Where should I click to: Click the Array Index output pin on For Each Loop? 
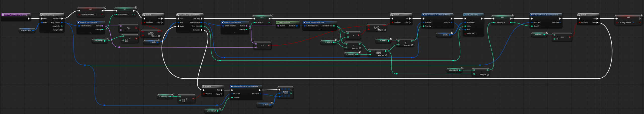point(62,26)
